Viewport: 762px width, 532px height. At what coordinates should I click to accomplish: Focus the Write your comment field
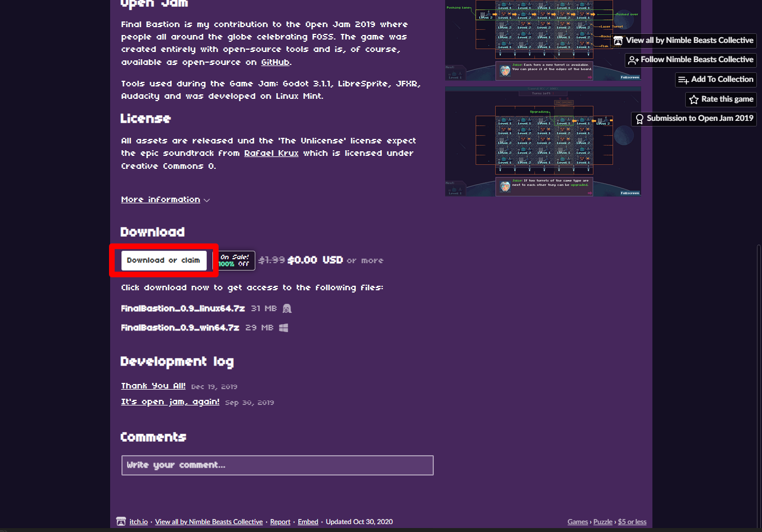click(277, 465)
